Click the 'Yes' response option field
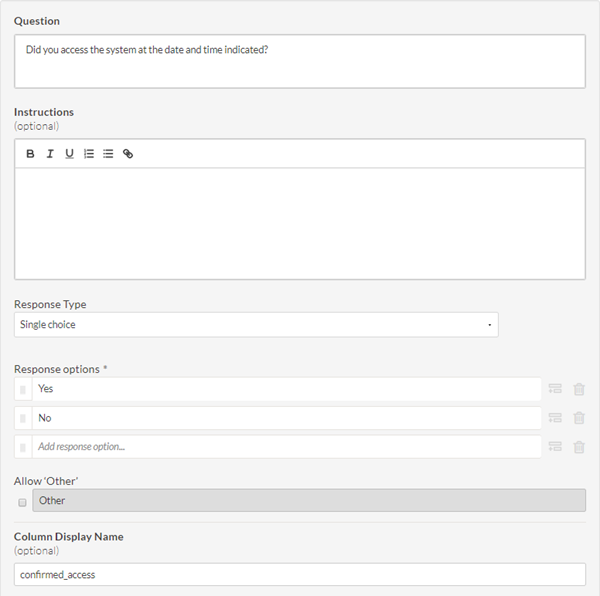Screen dimensions: 600x596 286,389
